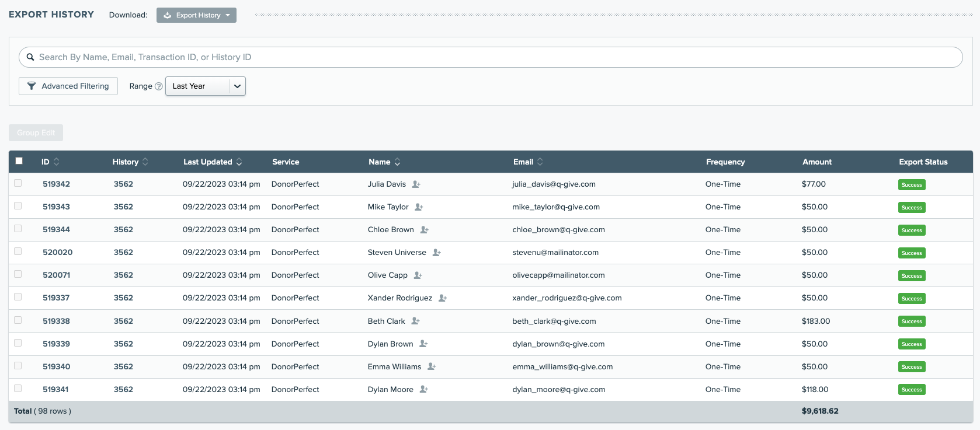Open donor profile icon for Olive Capp
Image resolution: width=980 pixels, height=430 pixels.
point(418,275)
